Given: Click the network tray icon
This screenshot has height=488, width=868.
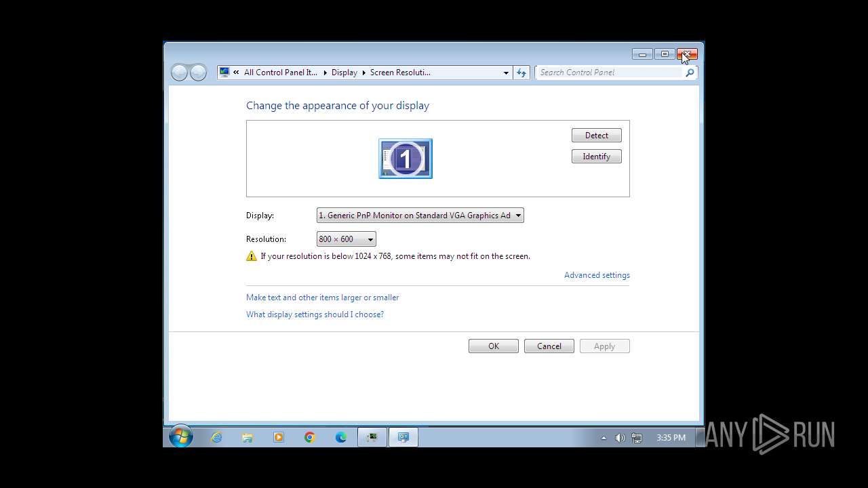Looking at the screenshot, I should tap(637, 438).
